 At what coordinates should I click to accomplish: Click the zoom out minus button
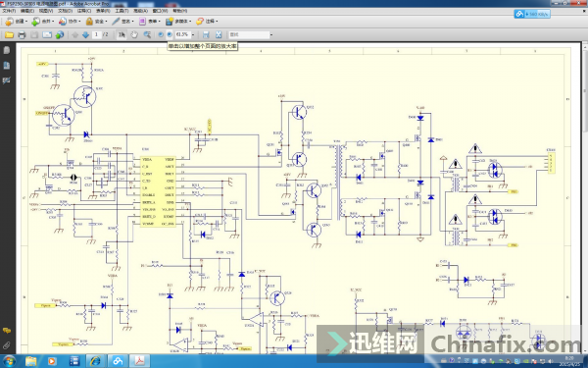click(161, 34)
